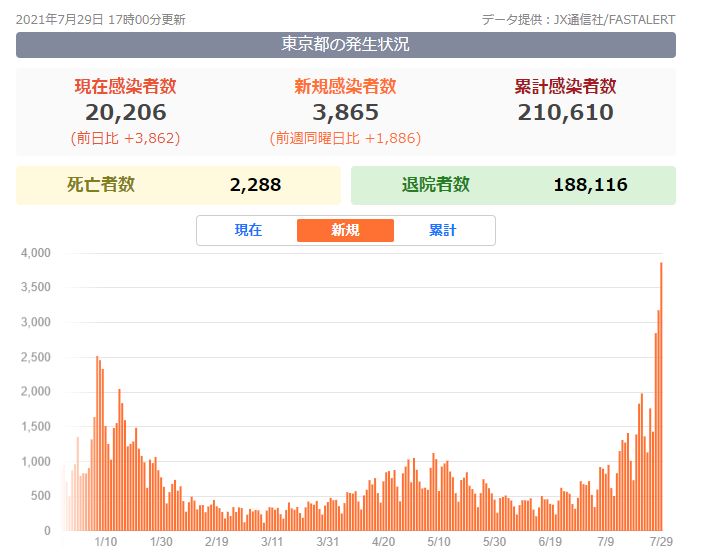This screenshot has width=706, height=555.
Task: Click the 1,000 y-axis label
Action: pyautogui.click(x=36, y=462)
